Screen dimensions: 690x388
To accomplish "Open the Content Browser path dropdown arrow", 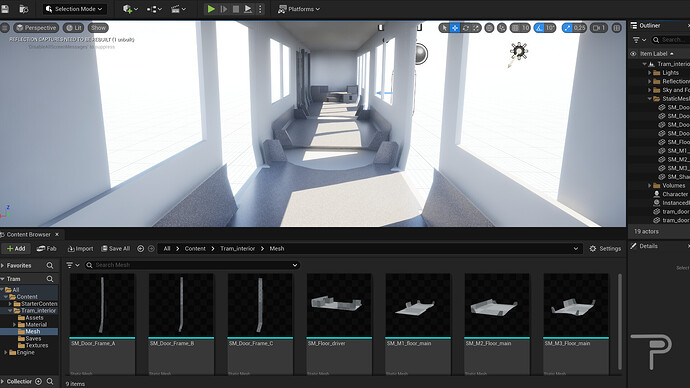I will pos(576,249).
